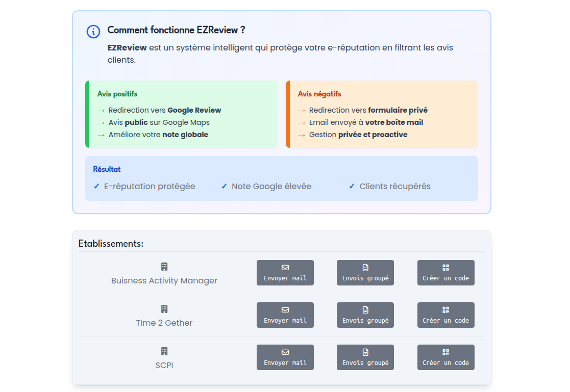Click the QR-code icon on Buisness Activity Manager's Créer un code
570x392 pixels.
(x=445, y=268)
